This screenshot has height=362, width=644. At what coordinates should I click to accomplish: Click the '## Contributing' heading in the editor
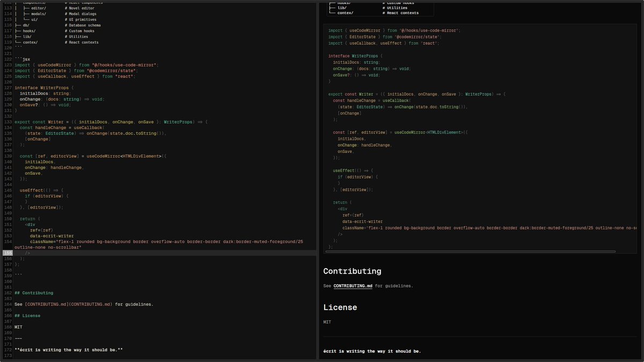click(34, 293)
